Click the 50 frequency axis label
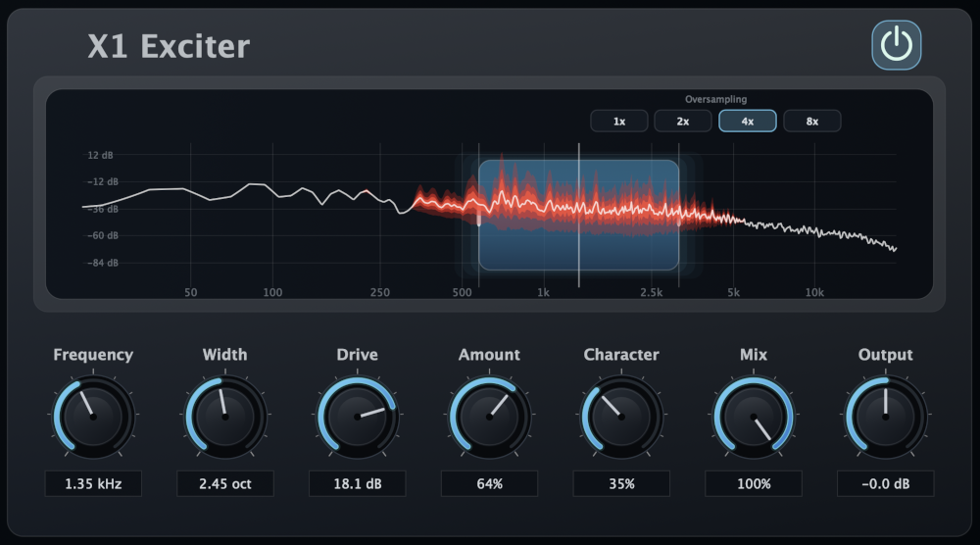This screenshot has height=545, width=980. coord(191,292)
